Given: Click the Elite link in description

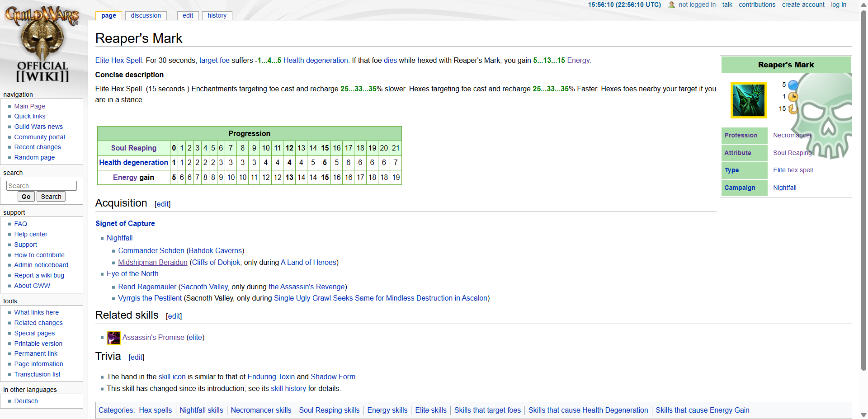Looking at the screenshot, I should click(x=102, y=61).
